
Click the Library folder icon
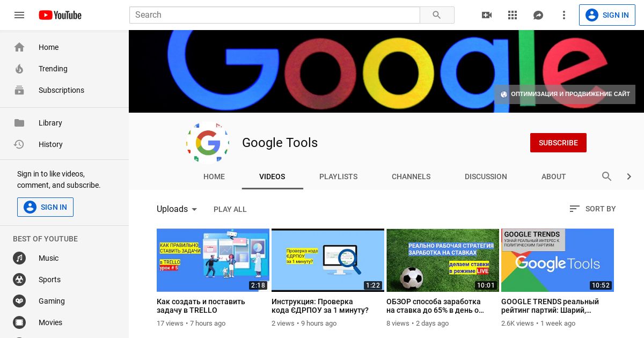(19, 123)
